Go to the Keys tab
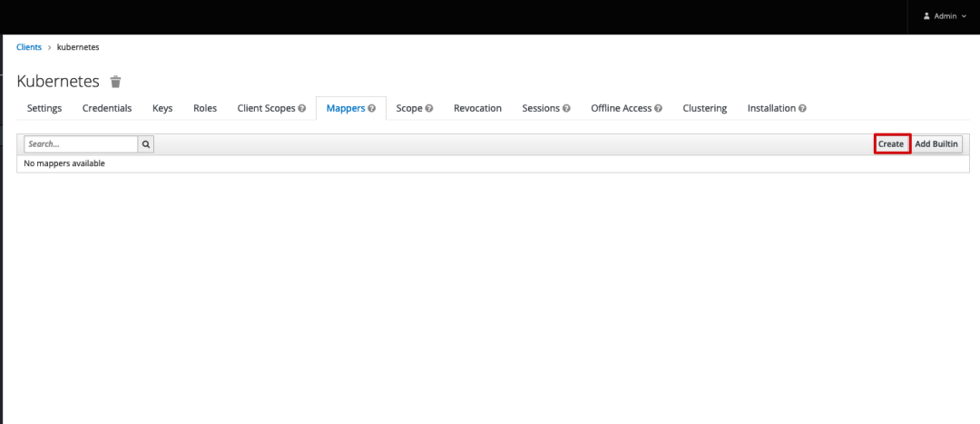 coord(162,108)
